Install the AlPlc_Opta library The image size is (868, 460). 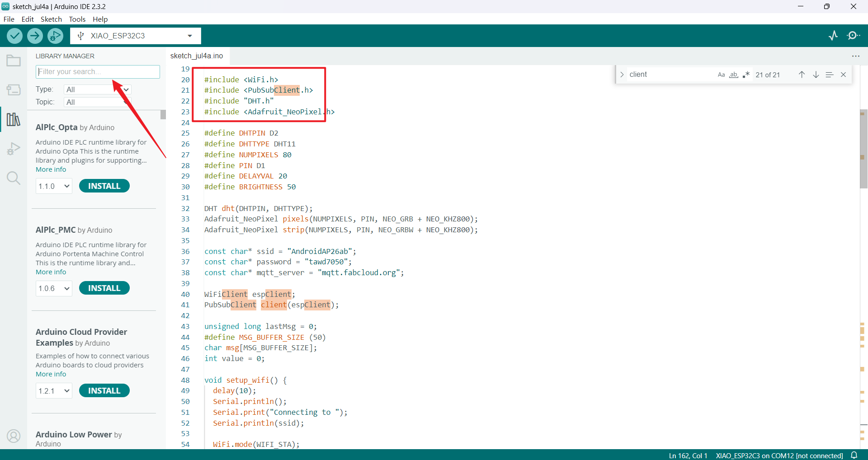click(104, 186)
